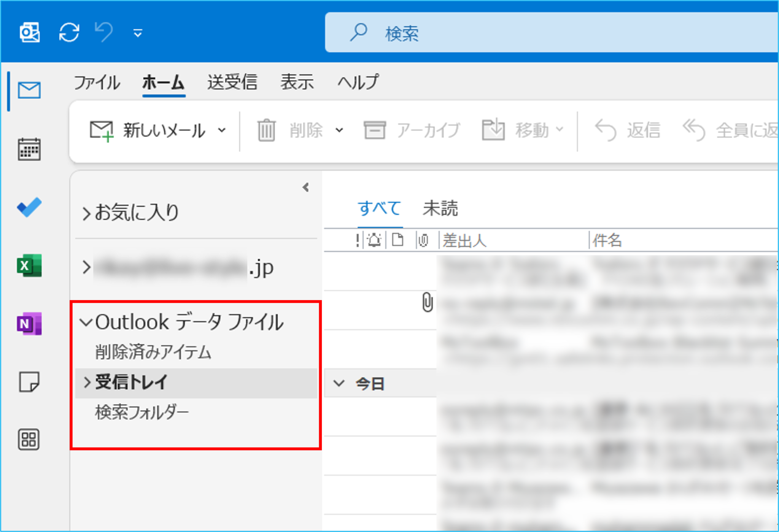
Task: Sort by attachment paperclip column header
Action: [424, 240]
